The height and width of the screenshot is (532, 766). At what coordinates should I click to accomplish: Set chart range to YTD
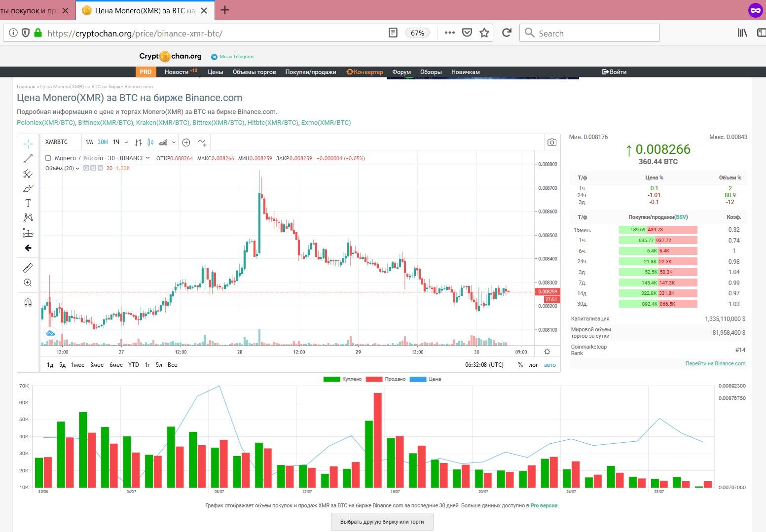click(x=134, y=365)
